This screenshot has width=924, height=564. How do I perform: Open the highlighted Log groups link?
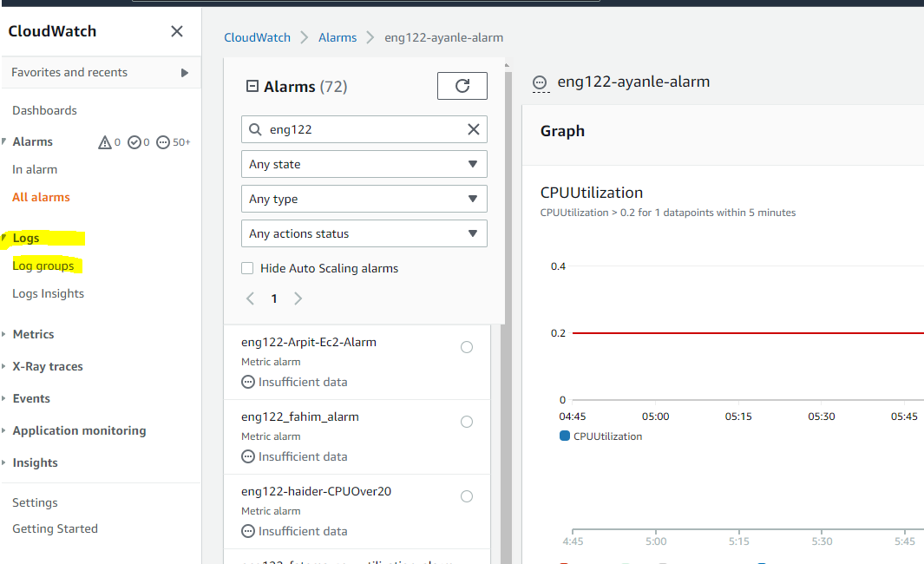coord(46,265)
